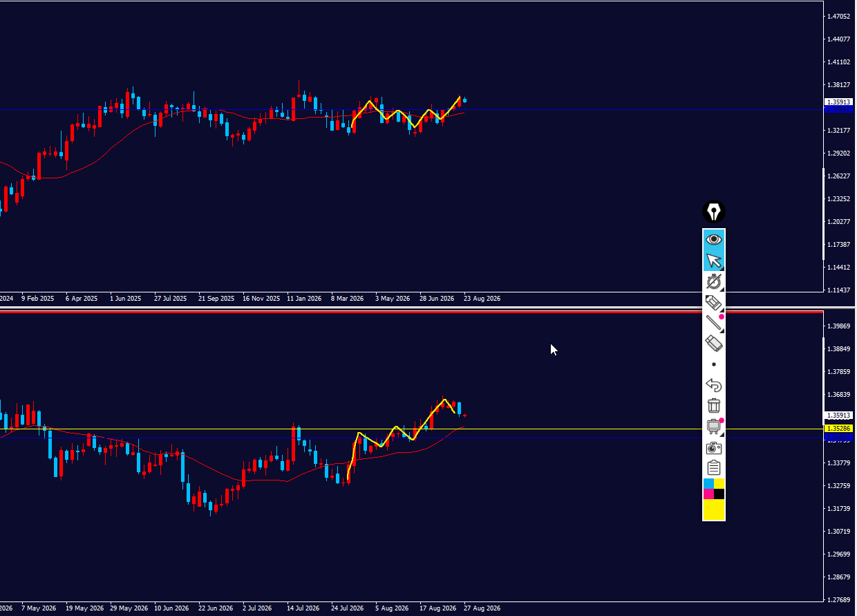Select the arrow cursor pointer tool
Screen dimensions: 857x616
click(x=714, y=261)
